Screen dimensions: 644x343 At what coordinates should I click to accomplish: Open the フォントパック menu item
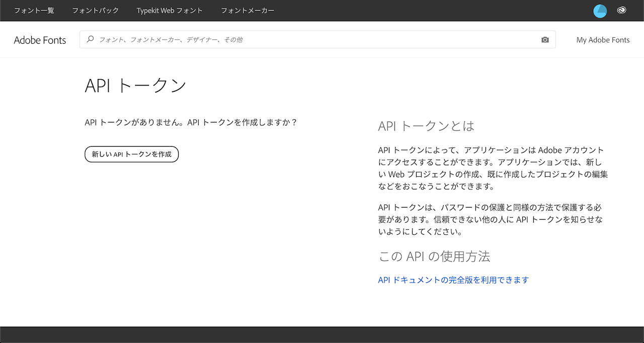coord(96,11)
